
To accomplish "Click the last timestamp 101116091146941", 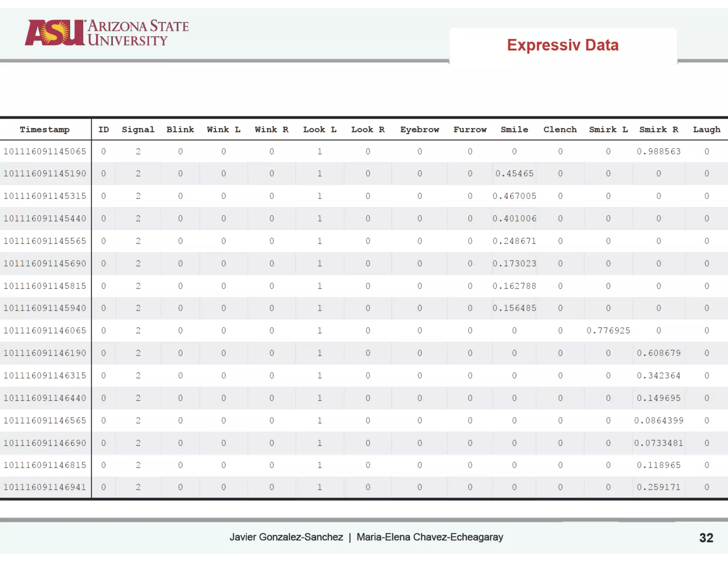I will pyautogui.click(x=45, y=487).
